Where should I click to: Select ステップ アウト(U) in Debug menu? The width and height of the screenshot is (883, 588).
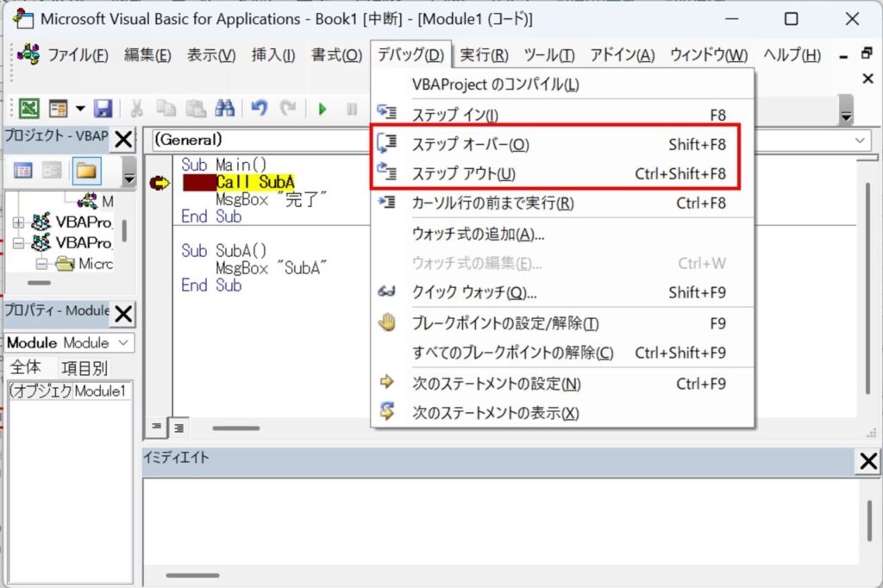(562, 174)
